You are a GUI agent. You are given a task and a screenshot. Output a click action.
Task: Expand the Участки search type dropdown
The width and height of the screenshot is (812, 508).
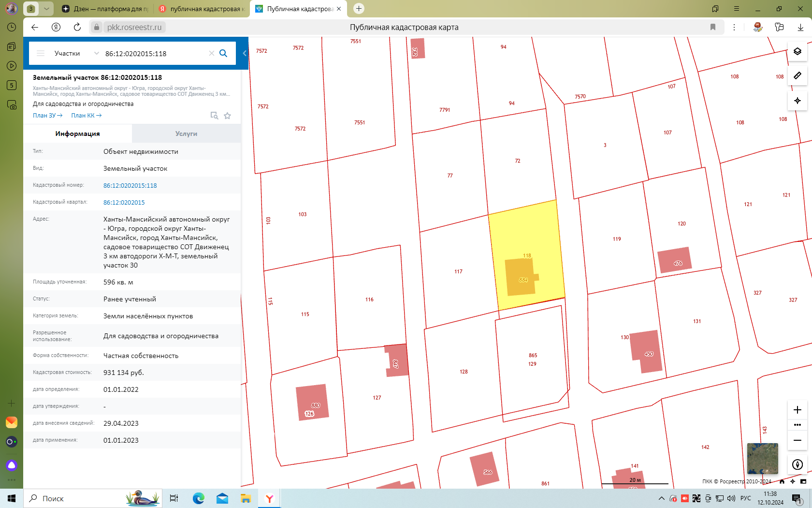point(96,53)
